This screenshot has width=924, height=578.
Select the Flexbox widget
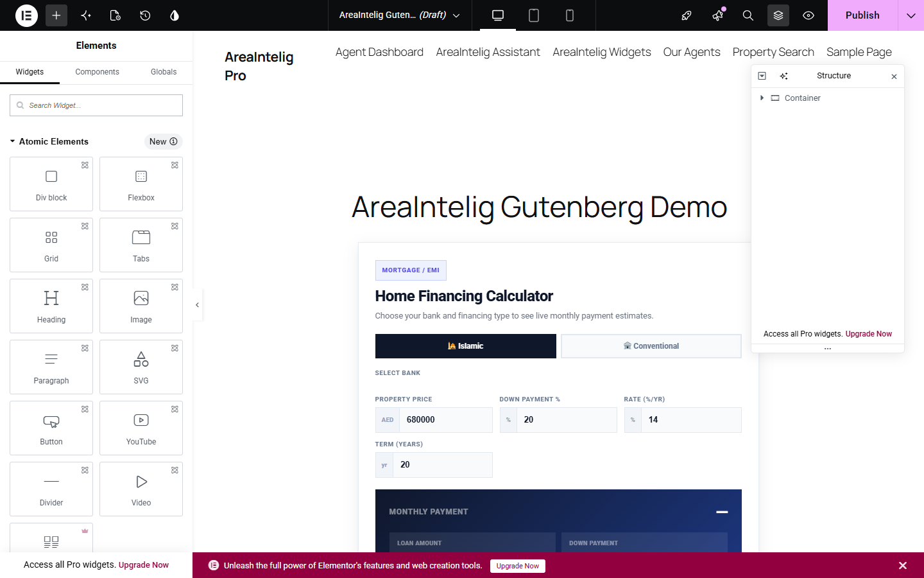click(x=141, y=184)
